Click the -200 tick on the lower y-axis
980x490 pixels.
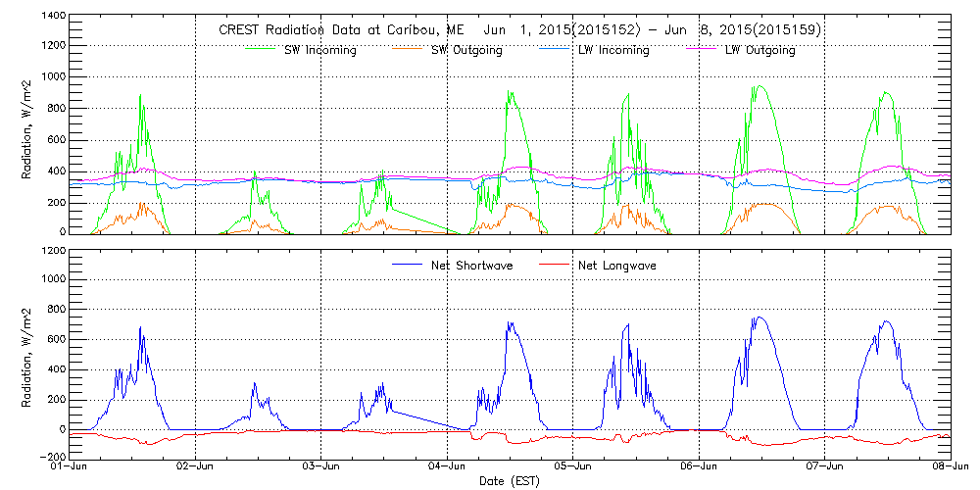click(50, 457)
